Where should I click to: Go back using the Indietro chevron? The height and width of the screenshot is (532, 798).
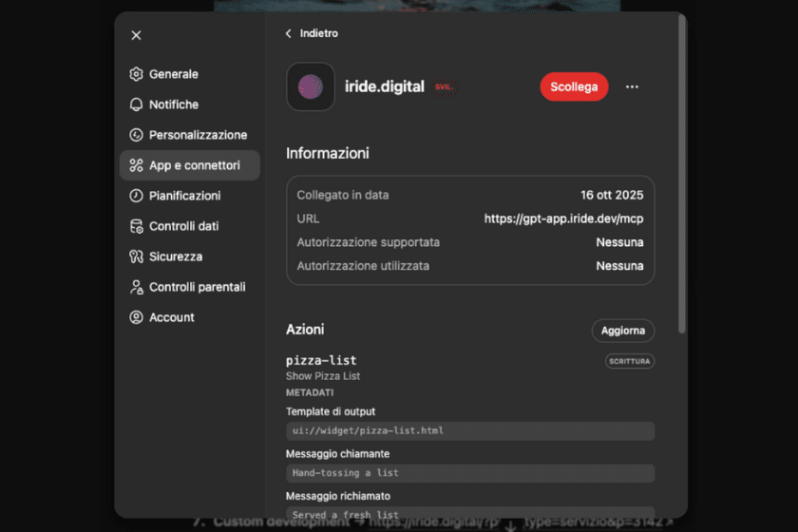tap(289, 33)
